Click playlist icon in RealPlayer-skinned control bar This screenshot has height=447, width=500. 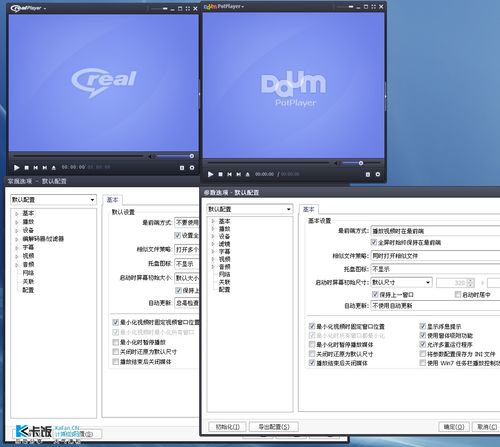point(182,168)
